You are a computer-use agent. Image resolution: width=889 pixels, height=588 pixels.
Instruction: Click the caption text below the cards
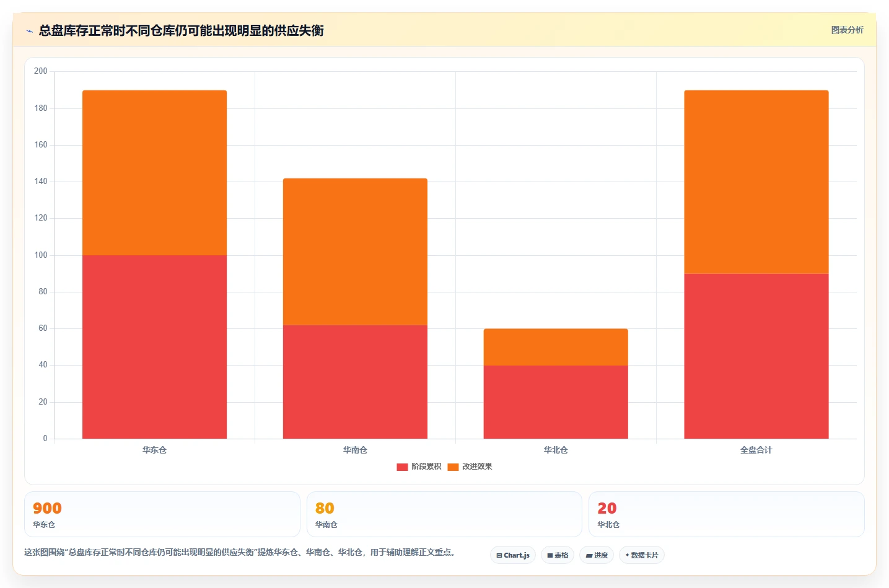coord(240,552)
